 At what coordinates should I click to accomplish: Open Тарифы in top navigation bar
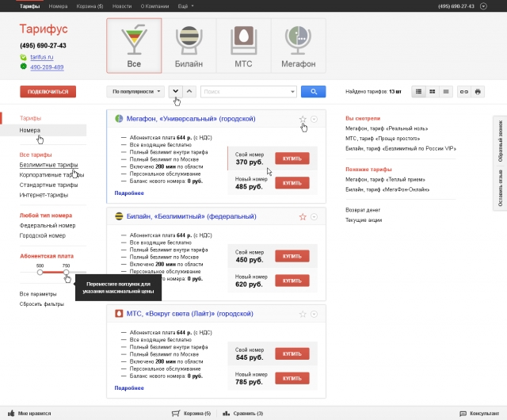coord(29,6)
